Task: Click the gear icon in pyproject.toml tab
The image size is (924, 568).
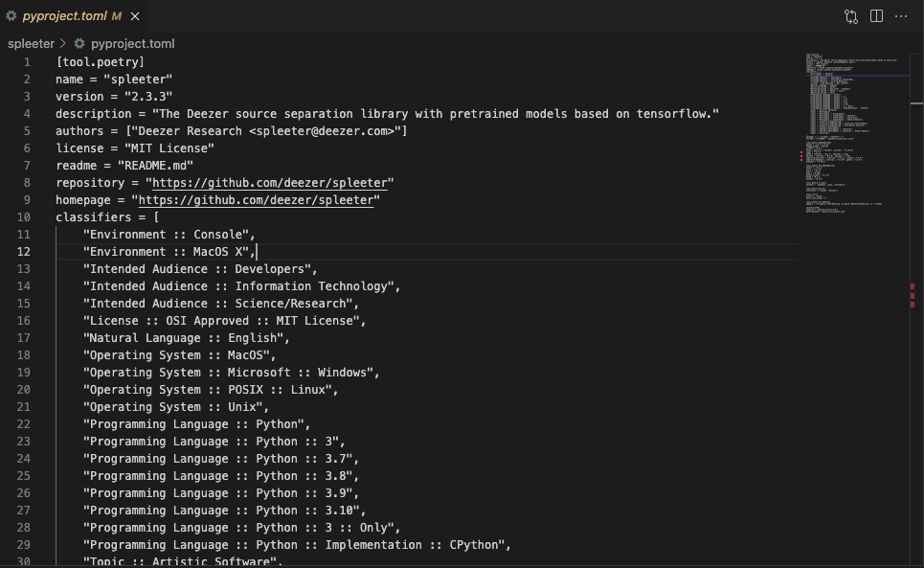Action: [x=11, y=16]
